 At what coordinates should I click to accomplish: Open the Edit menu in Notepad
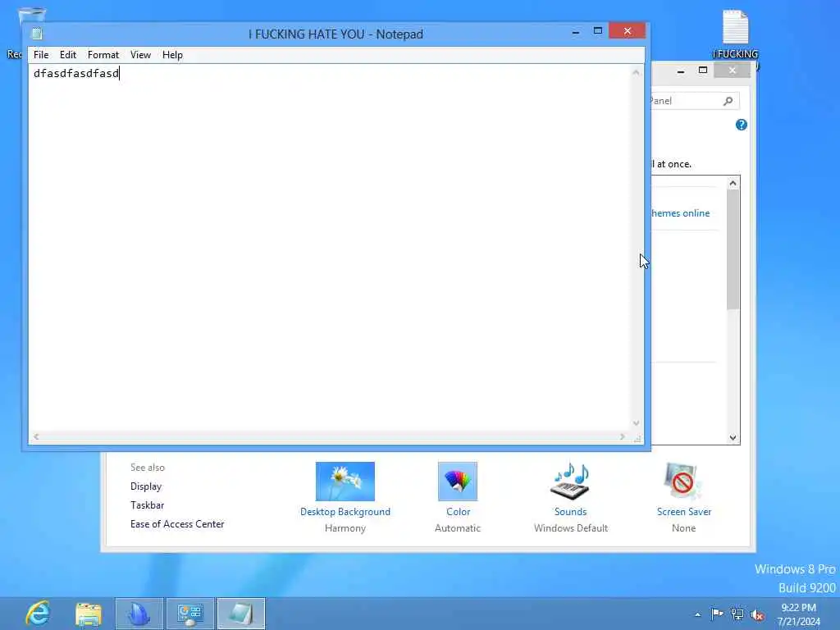coord(67,55)
